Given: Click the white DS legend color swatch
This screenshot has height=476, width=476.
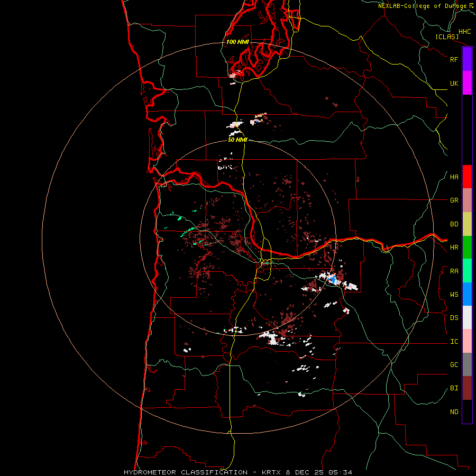Looking at the screenshot, I should [467, 317].
